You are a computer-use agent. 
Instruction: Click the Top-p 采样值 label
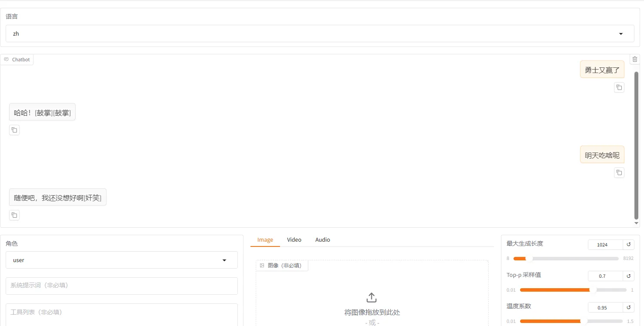point(524,275)
